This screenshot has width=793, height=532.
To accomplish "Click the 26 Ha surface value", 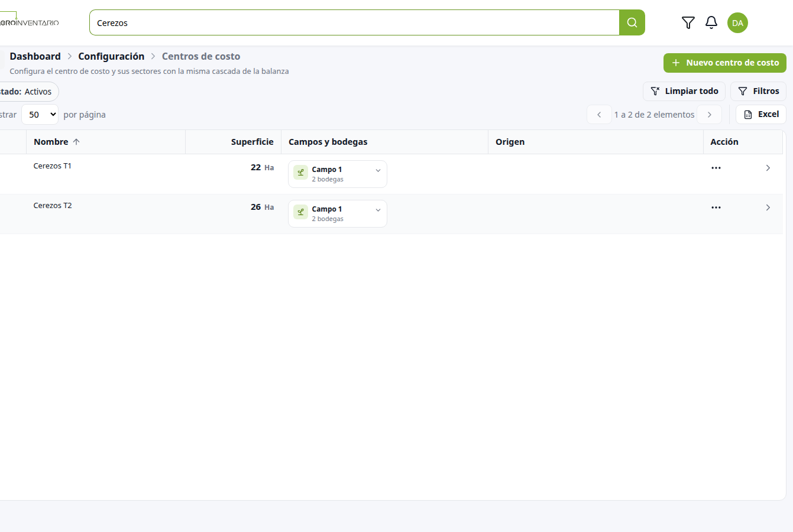I will coord(263,207).
